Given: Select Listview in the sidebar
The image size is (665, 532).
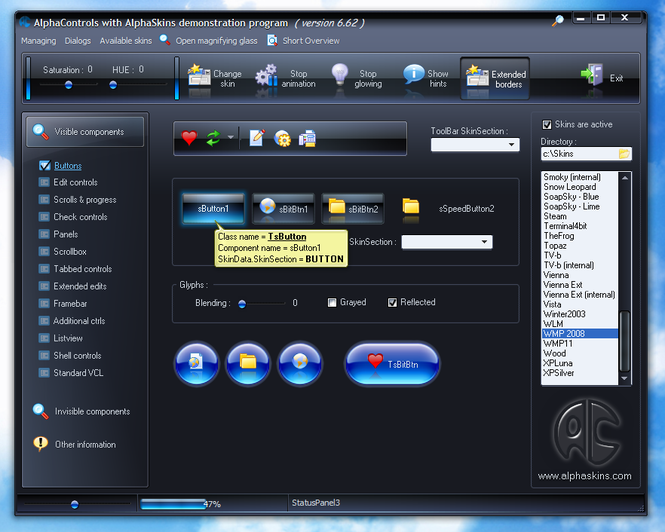Looking at the screenshot, I should click(x=68, y=338).
